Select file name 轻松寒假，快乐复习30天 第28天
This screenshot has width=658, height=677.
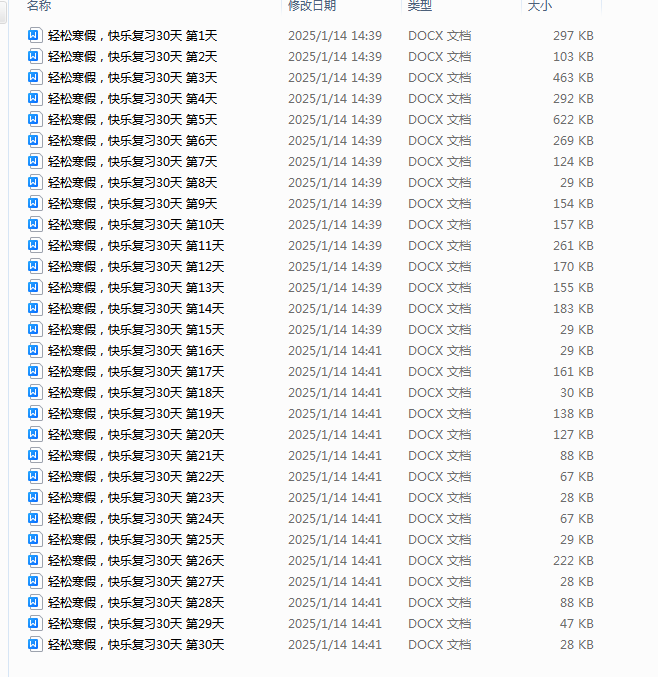click(x=136, y=603)
